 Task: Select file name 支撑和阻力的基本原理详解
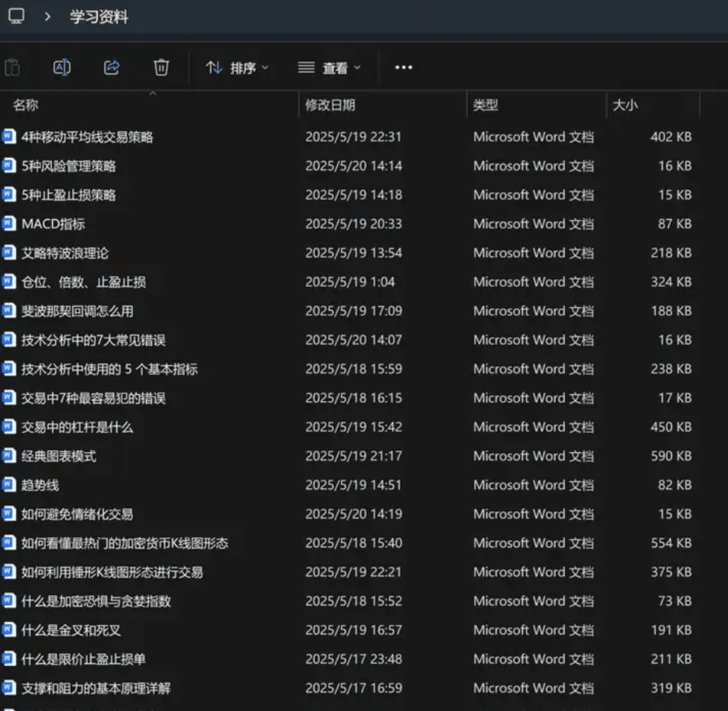(96, 688)
